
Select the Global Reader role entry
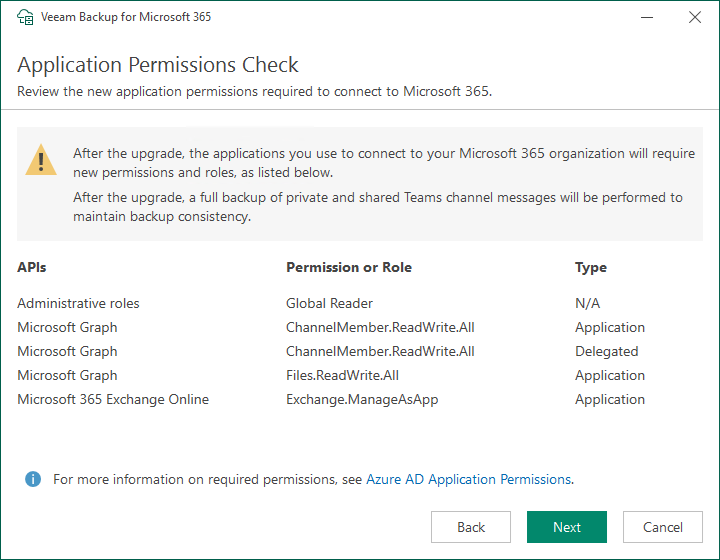(x=329, y=303)
